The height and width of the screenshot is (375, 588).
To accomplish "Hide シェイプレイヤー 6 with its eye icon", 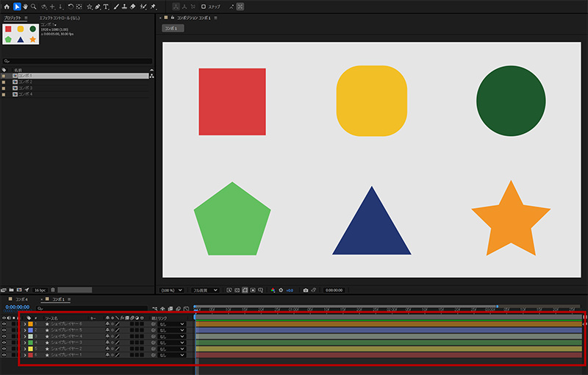I will click(x=4, y=324).
